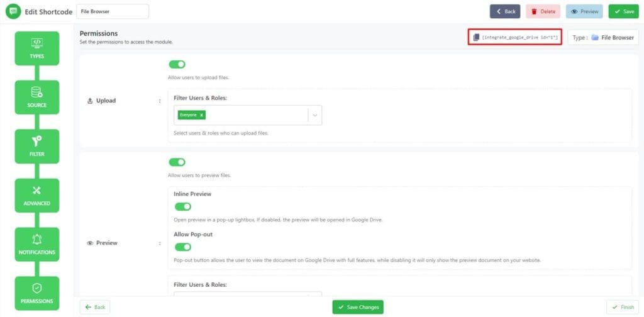The image size is (644, 317).
Task: Click the Inline Preview label
Action: [192, 194]
